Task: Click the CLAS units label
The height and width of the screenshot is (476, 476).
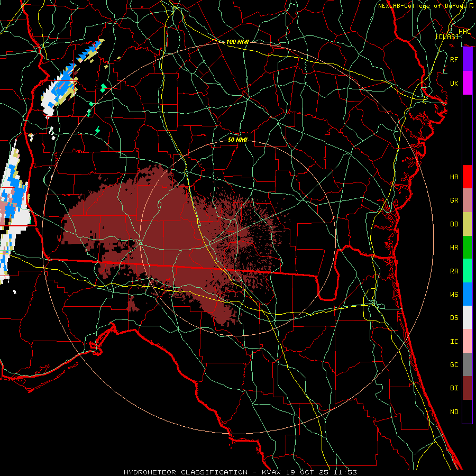Action: pos(447,36)
